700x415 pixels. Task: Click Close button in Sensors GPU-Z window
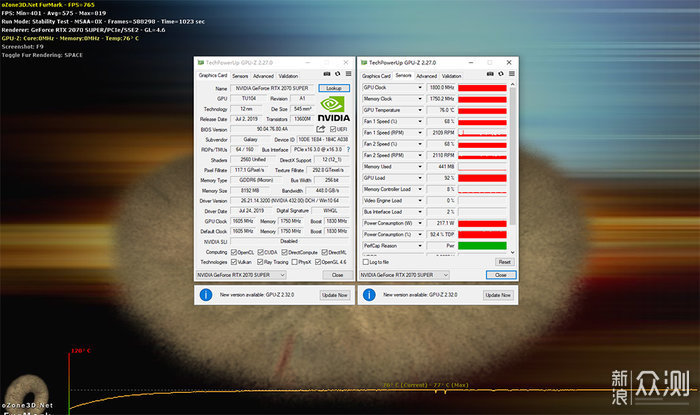pyautogui.click(x=501, y=275)
